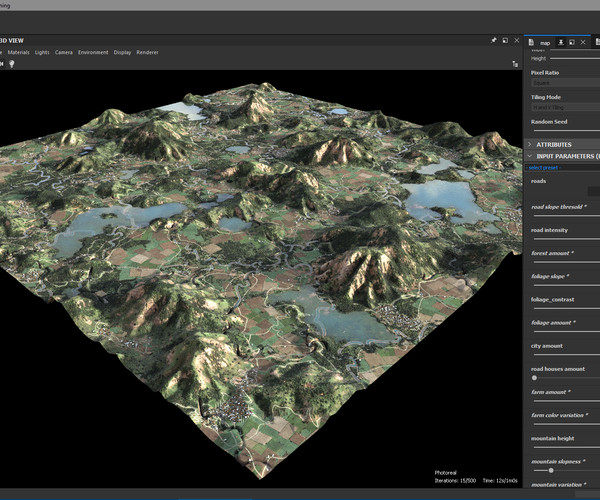
Task: Click the light bulb icon in 3D view toolbar
Action: tap(12, 63)
